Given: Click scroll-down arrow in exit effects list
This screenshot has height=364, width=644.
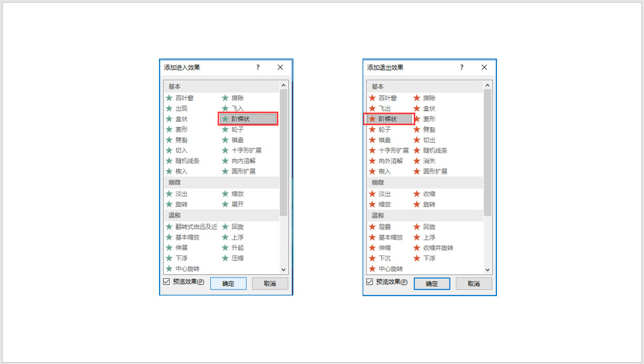Looking at the screenshot, I should 488,270.
